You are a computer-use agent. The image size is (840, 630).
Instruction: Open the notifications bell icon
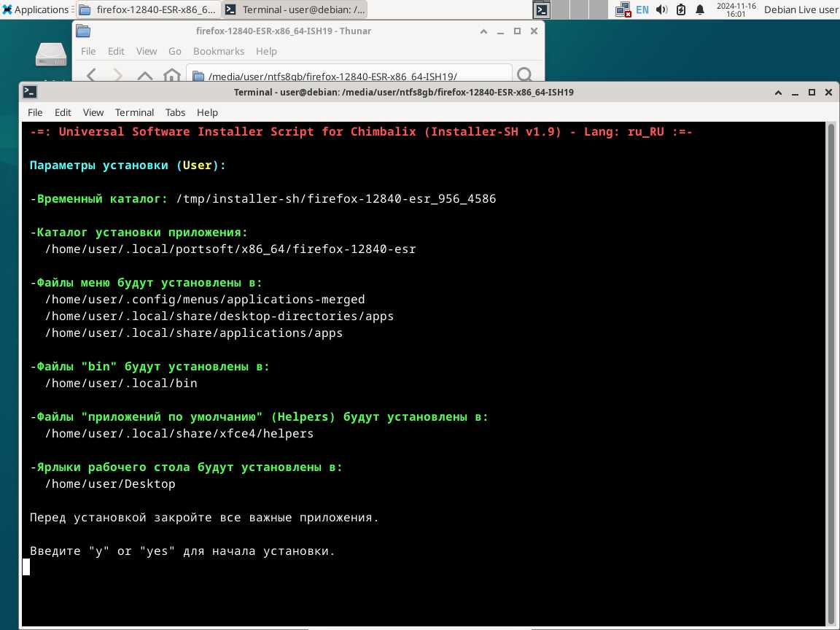(700, 9)
